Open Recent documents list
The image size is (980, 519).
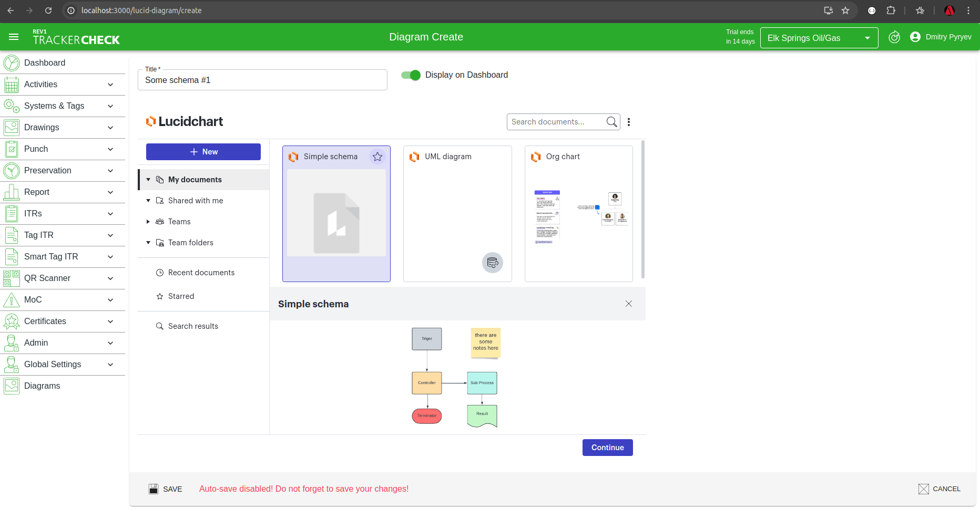(201, 273)
